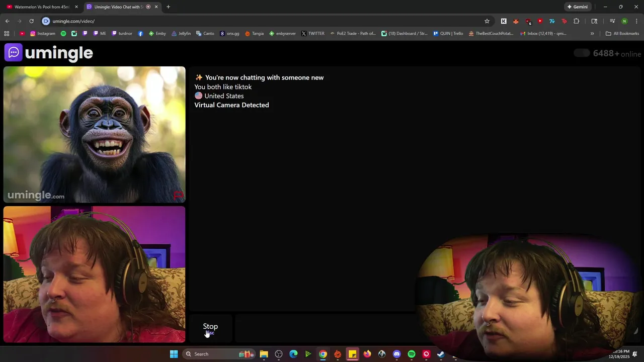Open the Spotify bookmark icon

(x=63, y=34)
